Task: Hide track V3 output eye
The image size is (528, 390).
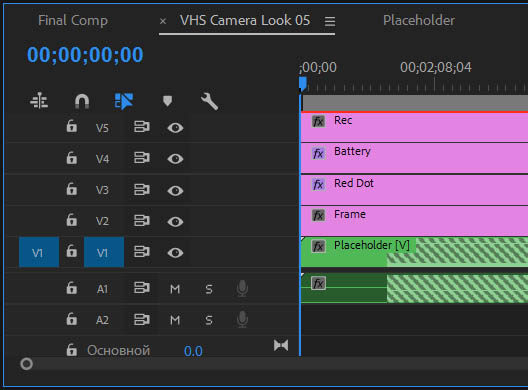Action: pyautogui.click(x=175, y=191)
